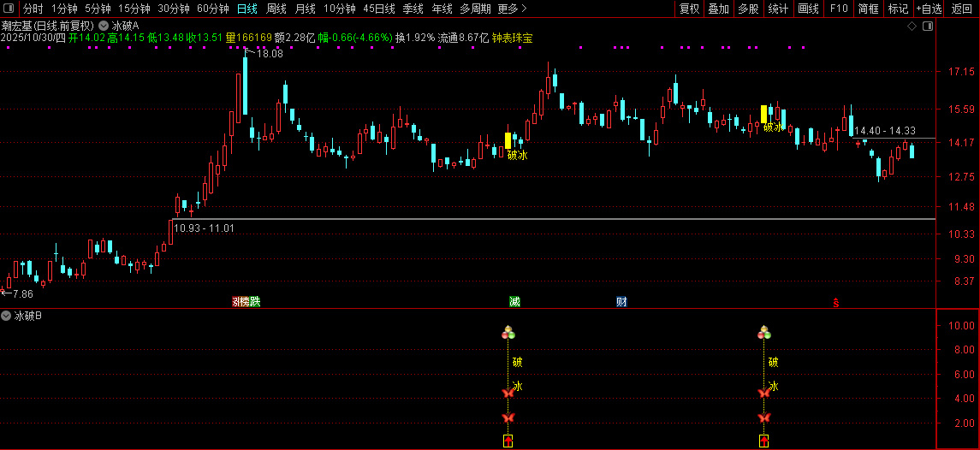Switch to the 60分钟 period tab

(x=213, y=9)
